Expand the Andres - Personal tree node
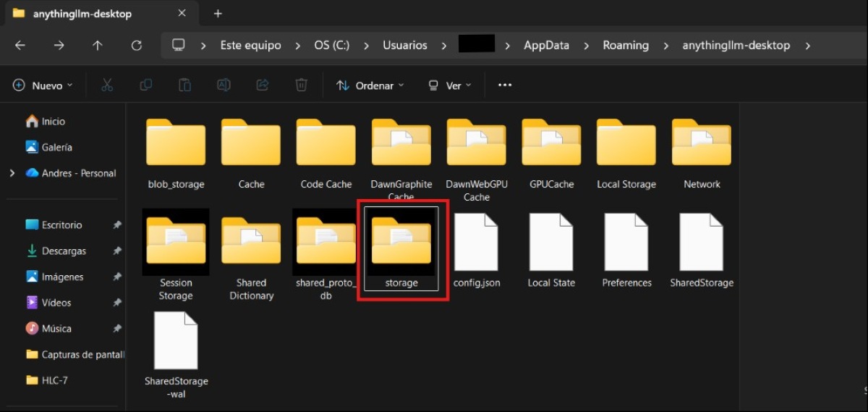868x412 pixels. point(12,173)
